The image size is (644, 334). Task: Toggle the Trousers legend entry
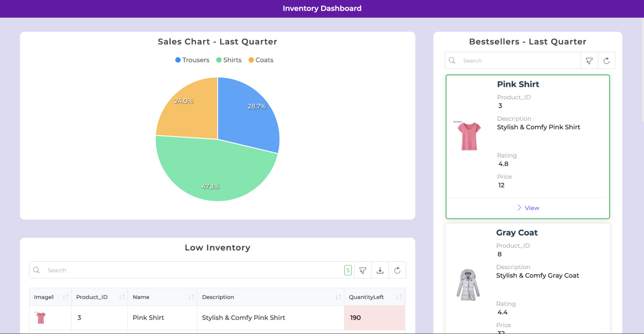(192, 60)
